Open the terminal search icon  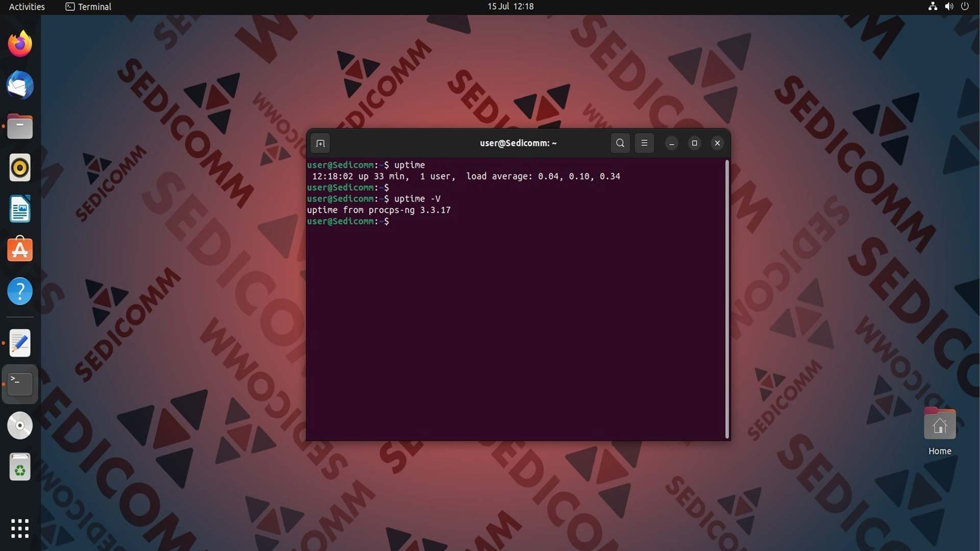point(620,143)
